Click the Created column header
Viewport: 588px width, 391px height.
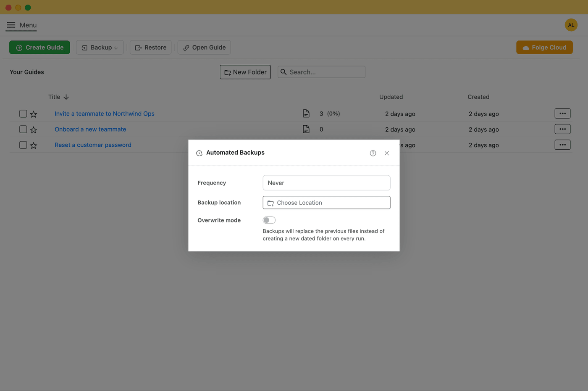pos(478,97)
